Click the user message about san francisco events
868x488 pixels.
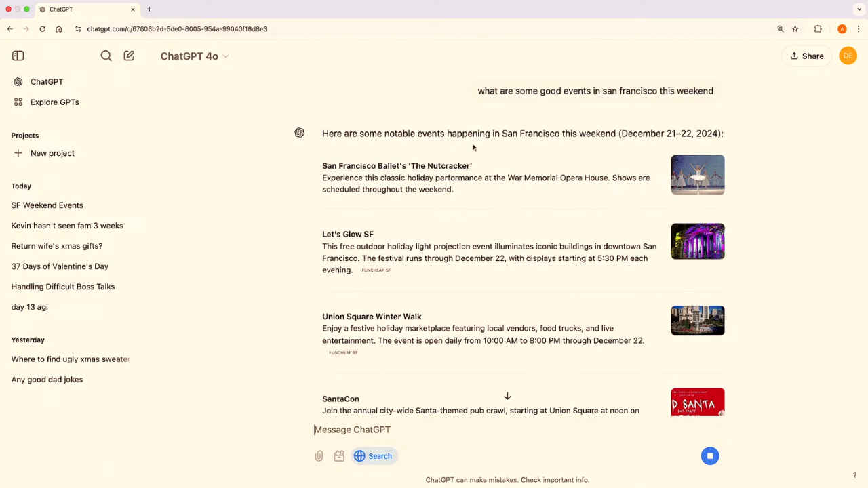(x=595, y=91)
